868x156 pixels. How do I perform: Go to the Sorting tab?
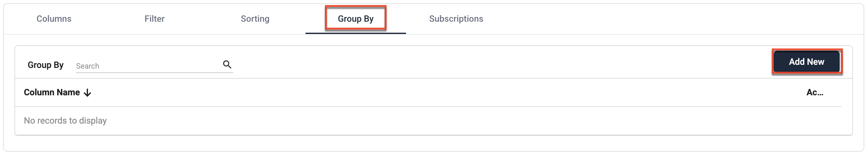[x=255, y=19]
